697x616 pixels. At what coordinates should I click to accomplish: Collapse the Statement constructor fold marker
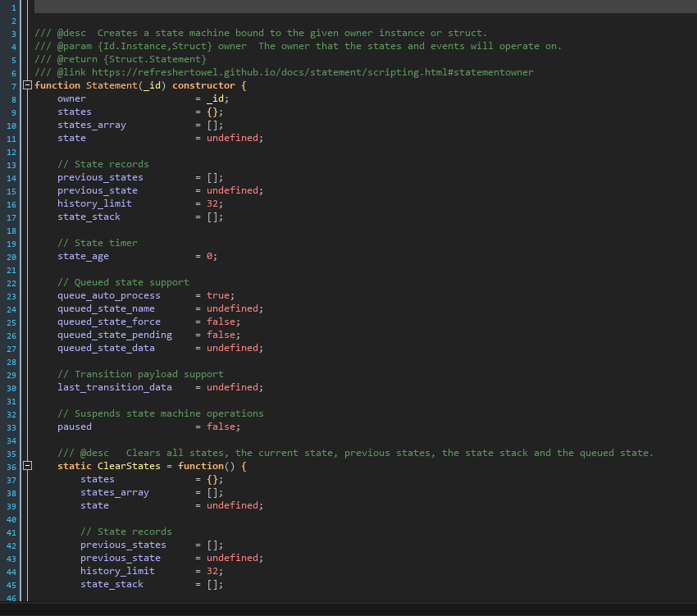point(27,85)
